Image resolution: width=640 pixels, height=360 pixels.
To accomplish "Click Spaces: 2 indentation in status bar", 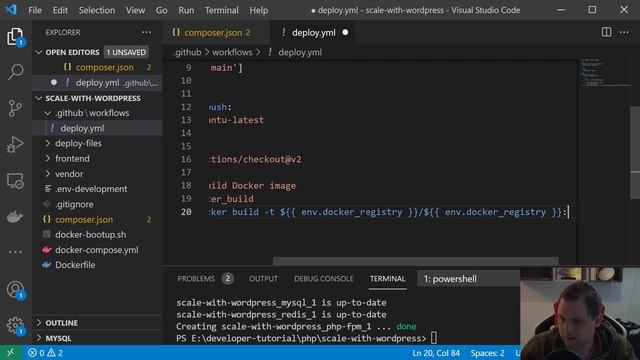I will (x=487, y=353).
